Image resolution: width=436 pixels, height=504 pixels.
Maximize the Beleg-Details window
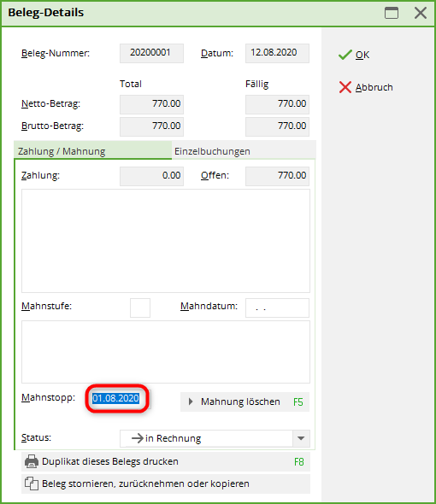click(392, 13)
